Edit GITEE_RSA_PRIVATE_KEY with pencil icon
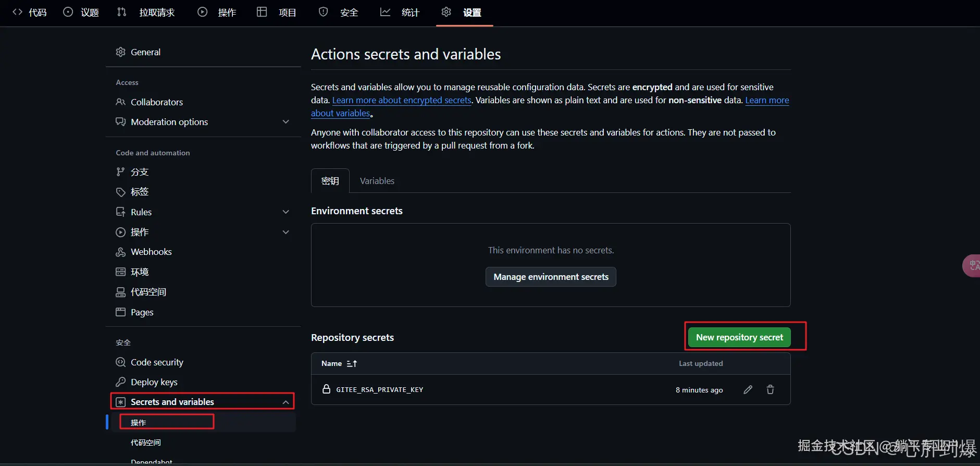 tap(748, 389)
